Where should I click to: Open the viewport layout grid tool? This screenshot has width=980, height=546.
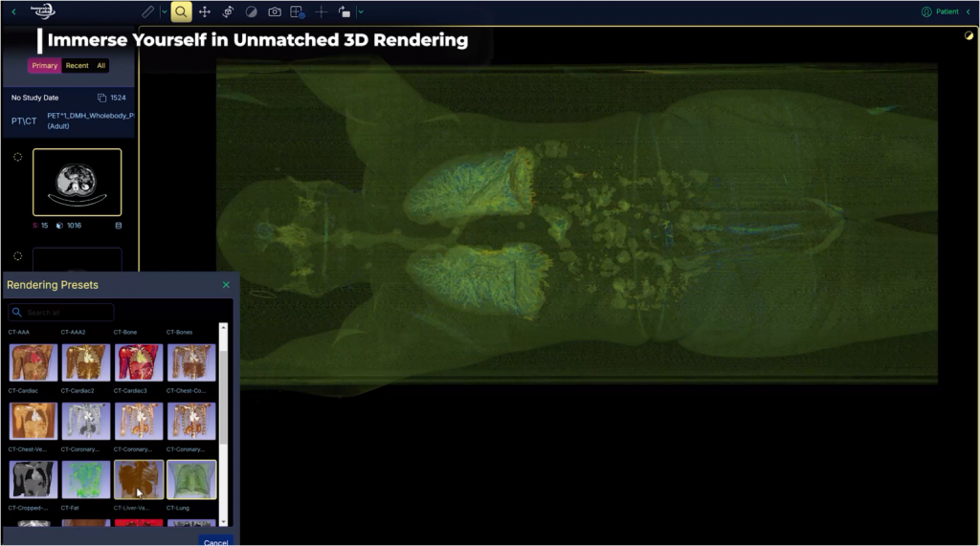[x=298, y=11]
